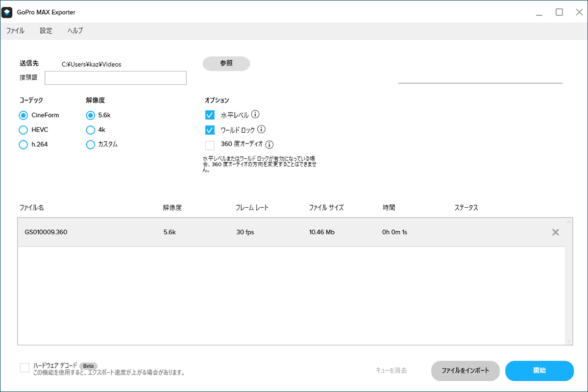Uncheck the 水平レベル checkbox
This screenshot has width=588, height=392.
[210, 115]
